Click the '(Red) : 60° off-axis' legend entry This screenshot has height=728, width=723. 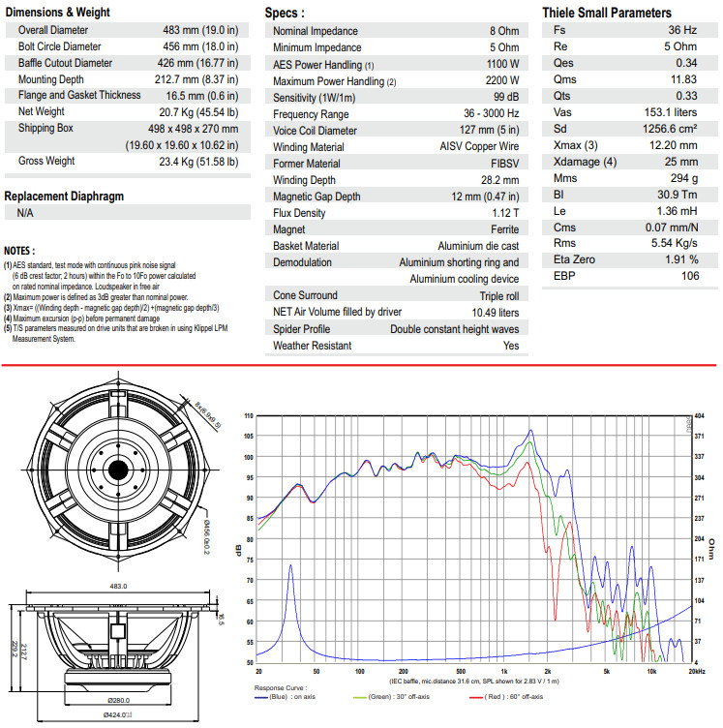click(506, 697)
